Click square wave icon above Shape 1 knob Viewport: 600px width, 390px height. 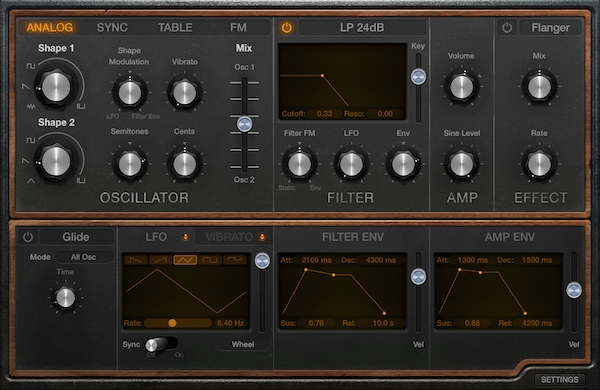point(31,66)
